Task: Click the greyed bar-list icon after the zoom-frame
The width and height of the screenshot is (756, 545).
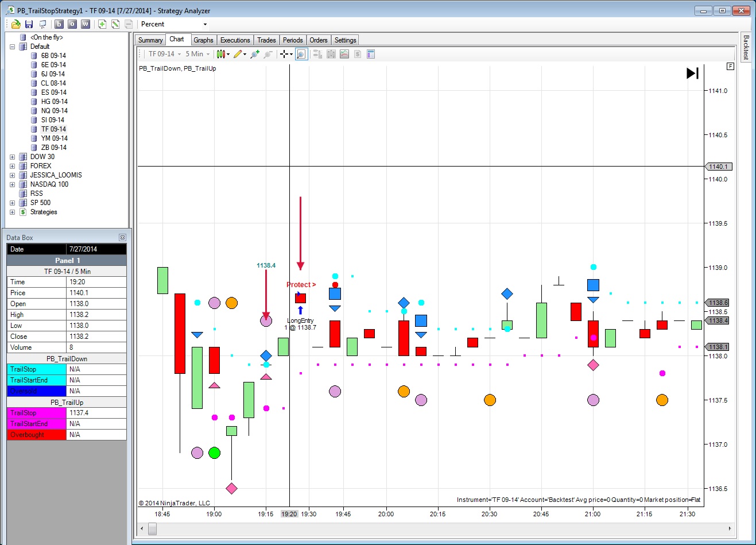Action: (x=317, y=54)
